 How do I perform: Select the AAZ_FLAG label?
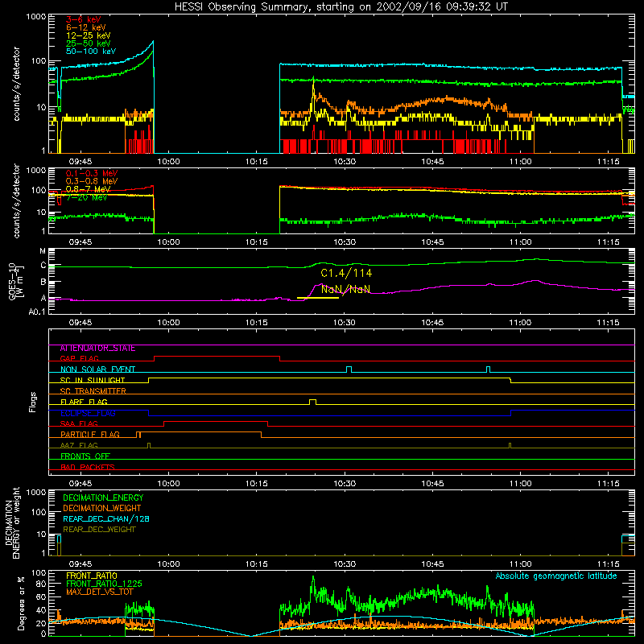tap(79, 445)
